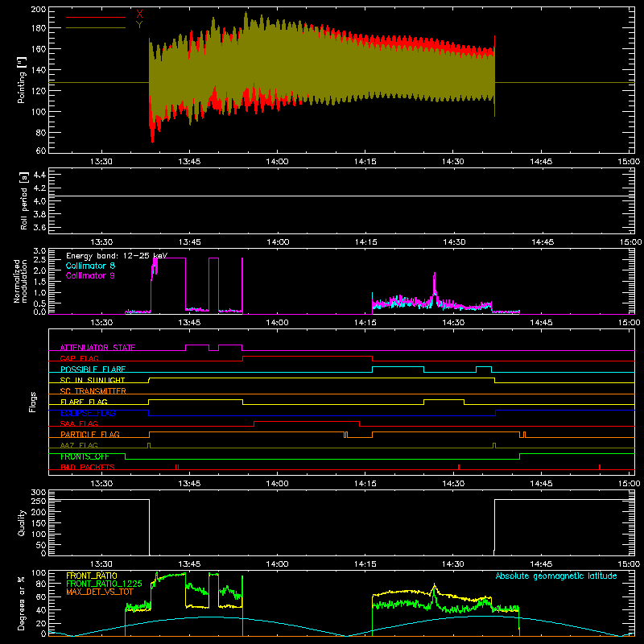644x644 pixels.
Task: Click the bad packet marker near 14:31
Action: tap(459, 467)
